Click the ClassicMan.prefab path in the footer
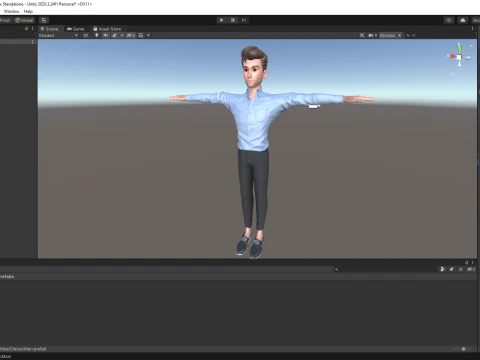 click(23, 349)
